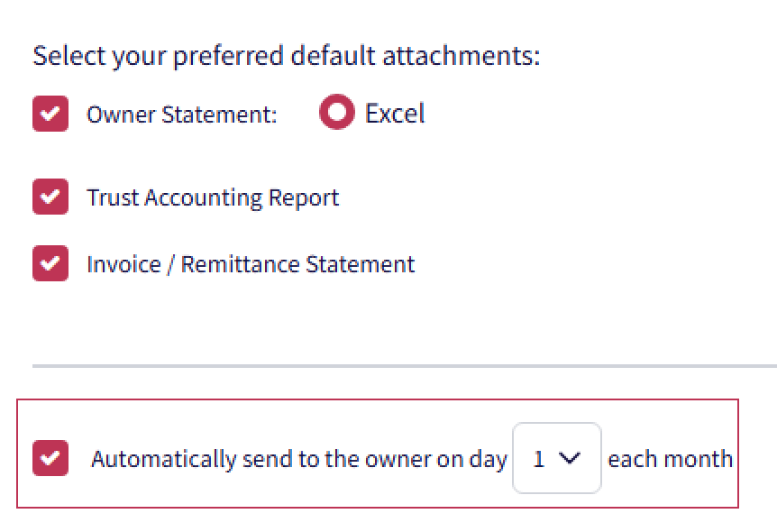This screenshot has height=532, width=777.
Task: Click tick icon in the auto-send row
Action: point(50,458)
